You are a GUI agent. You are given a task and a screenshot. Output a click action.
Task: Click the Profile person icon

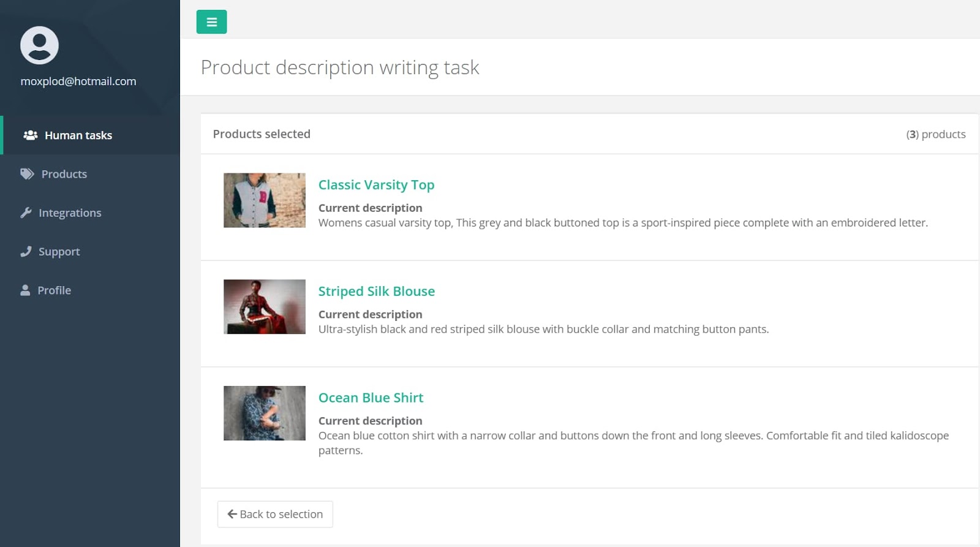[x=25, y=290]
